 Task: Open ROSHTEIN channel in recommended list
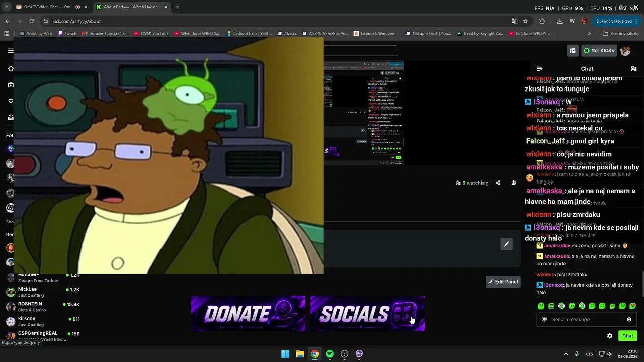[43, 307]
